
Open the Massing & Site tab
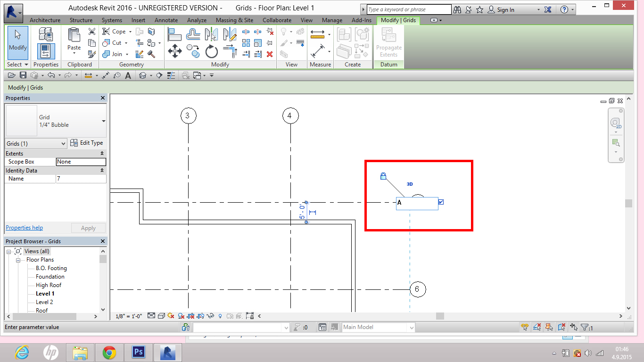[x=234, y=20]
